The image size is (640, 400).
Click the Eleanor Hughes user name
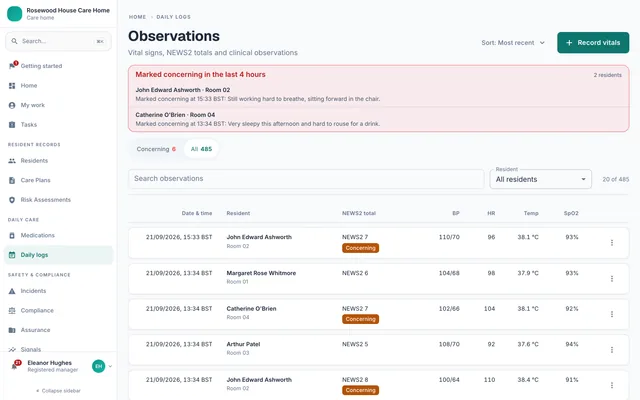[x=49, y=363]
